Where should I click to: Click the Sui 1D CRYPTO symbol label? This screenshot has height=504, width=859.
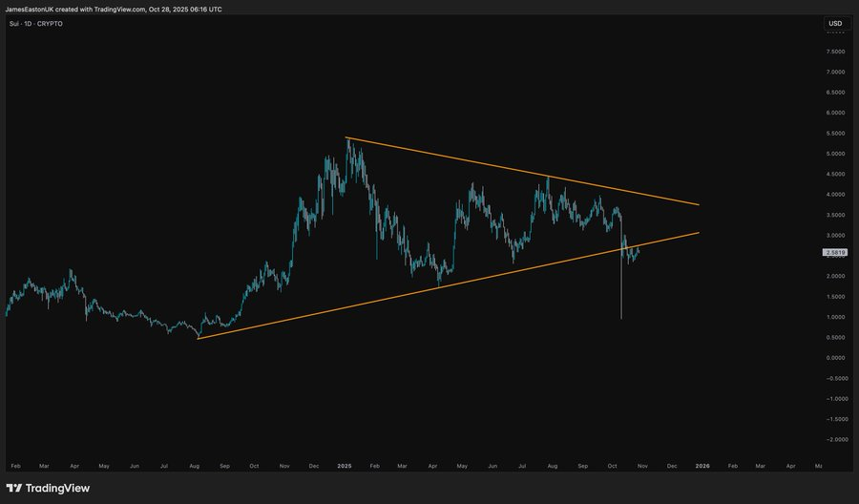(x=35, y=24)
